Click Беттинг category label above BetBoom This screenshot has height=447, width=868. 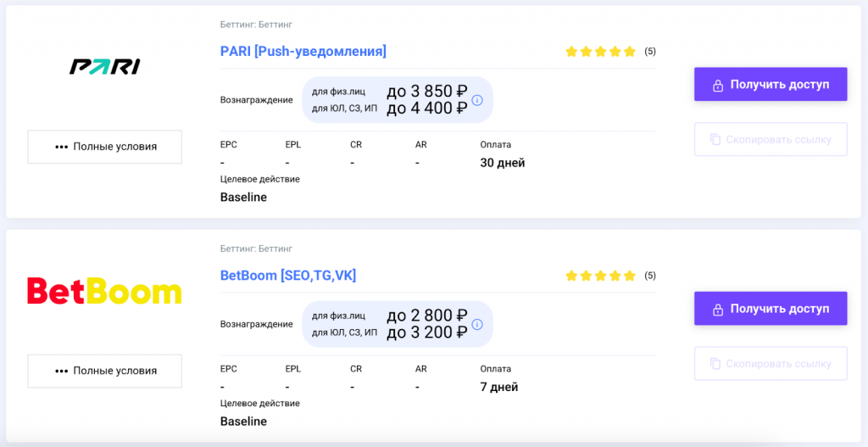tap(256, 249)
